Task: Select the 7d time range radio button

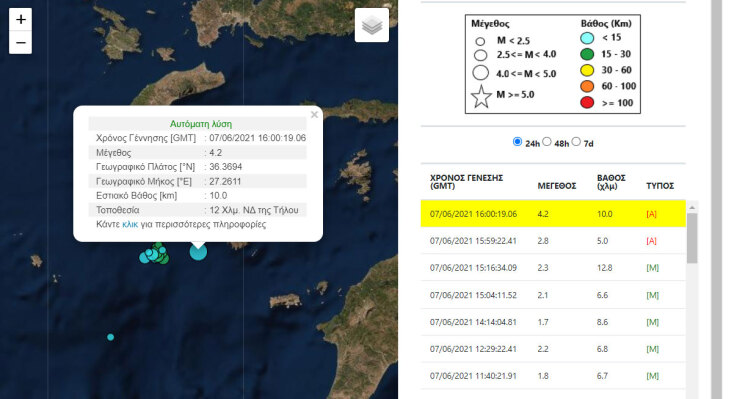Action: click(x=576, y=141)
